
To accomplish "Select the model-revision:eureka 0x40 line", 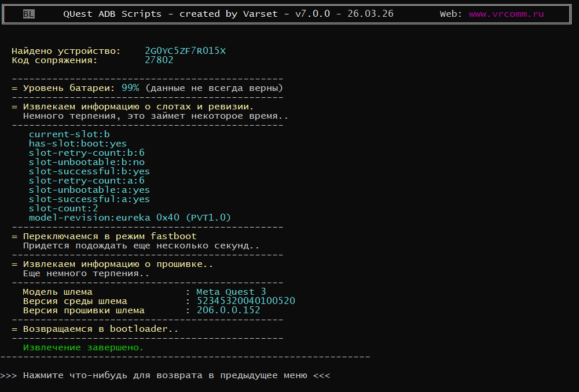I will (x=130, y=217).
